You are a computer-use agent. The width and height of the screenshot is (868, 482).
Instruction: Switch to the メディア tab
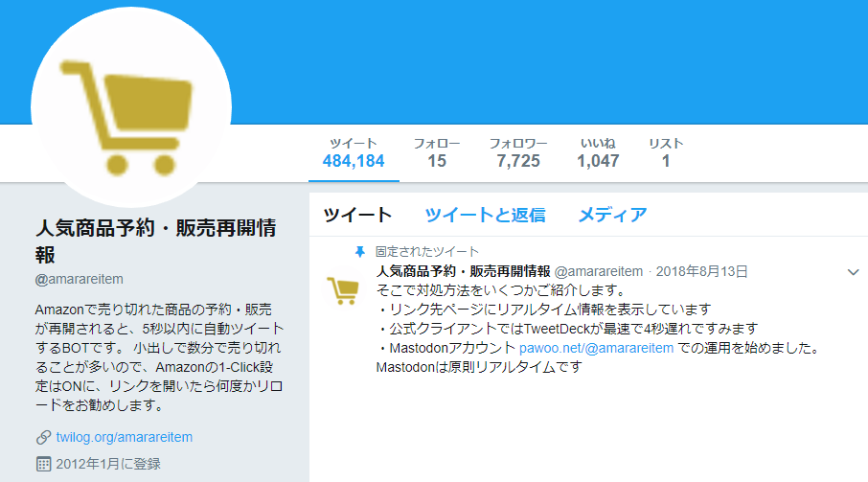point(612,215)
